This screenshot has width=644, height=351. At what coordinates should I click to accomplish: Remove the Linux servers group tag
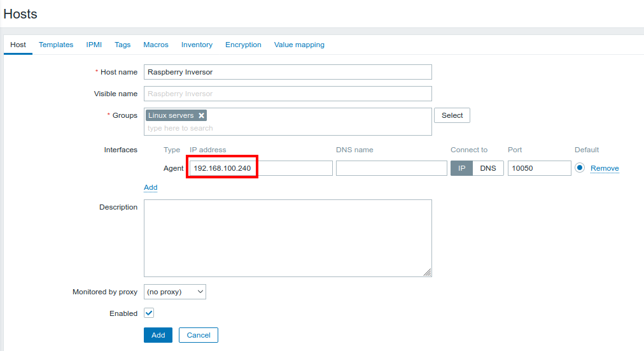[201, 116]
